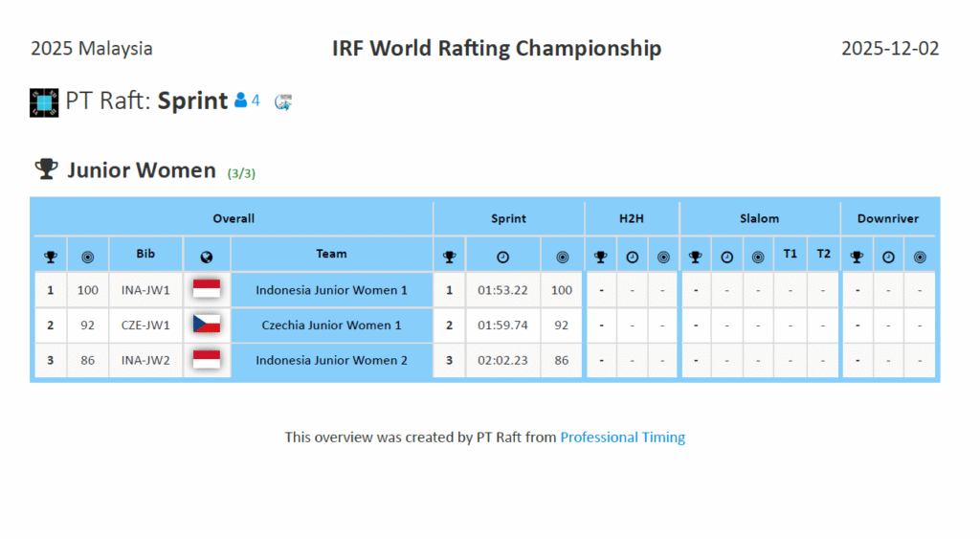This screenshot has width=980, height=539.
Task: Click the H2H trophy rank column icon
Action: click(600, 257)
